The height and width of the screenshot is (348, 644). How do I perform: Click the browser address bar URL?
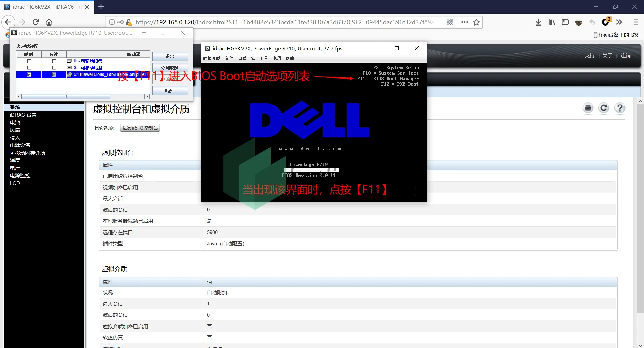coord(284,22)
